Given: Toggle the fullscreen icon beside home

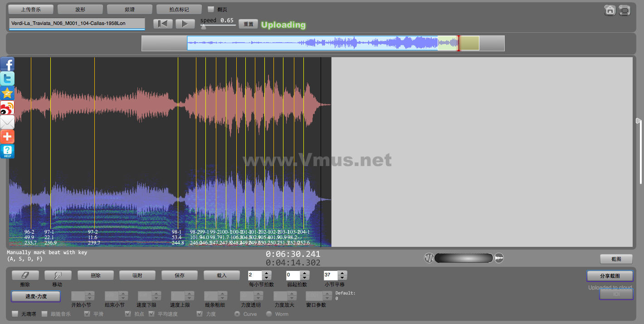Looking at the screenshot, I should pyautogui.click(x=624, y=10).
